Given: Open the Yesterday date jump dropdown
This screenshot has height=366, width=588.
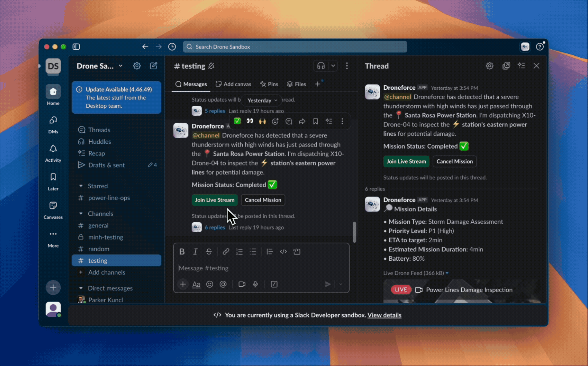Looking at the screenshot, I should tap(262, 101).
